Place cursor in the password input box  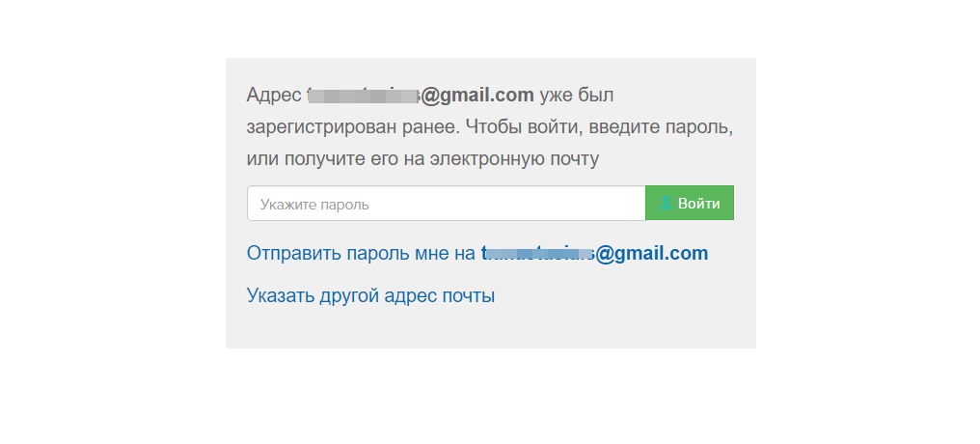(447, 204)
